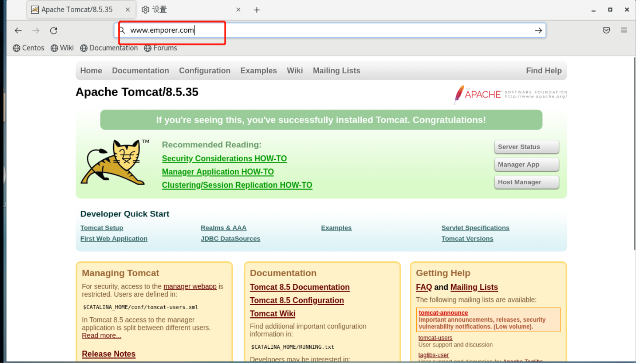The height and width of the screenshot is (364, 636).
Task: Open Examples in Tomcat navigation bar
Action: (259, 71)
